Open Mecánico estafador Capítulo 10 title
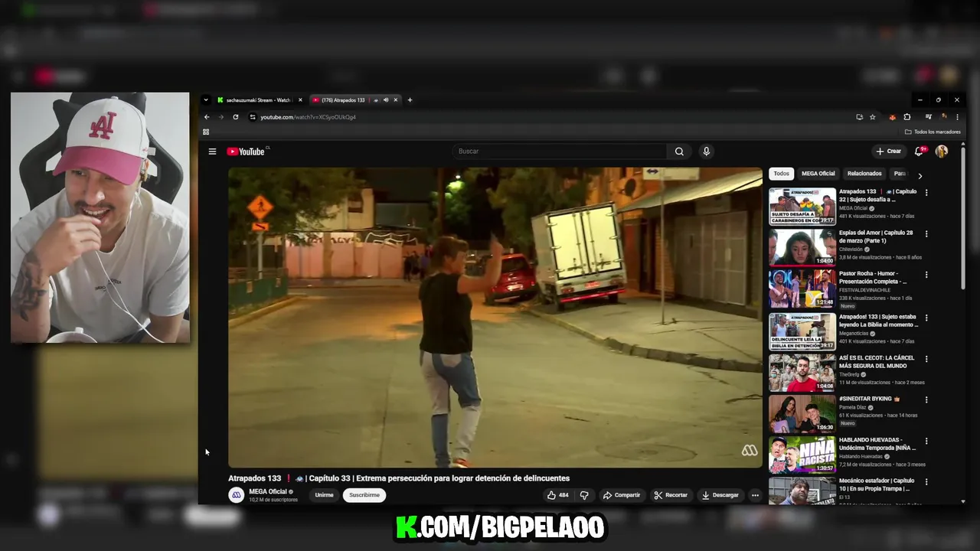 [x=877, y=484]
